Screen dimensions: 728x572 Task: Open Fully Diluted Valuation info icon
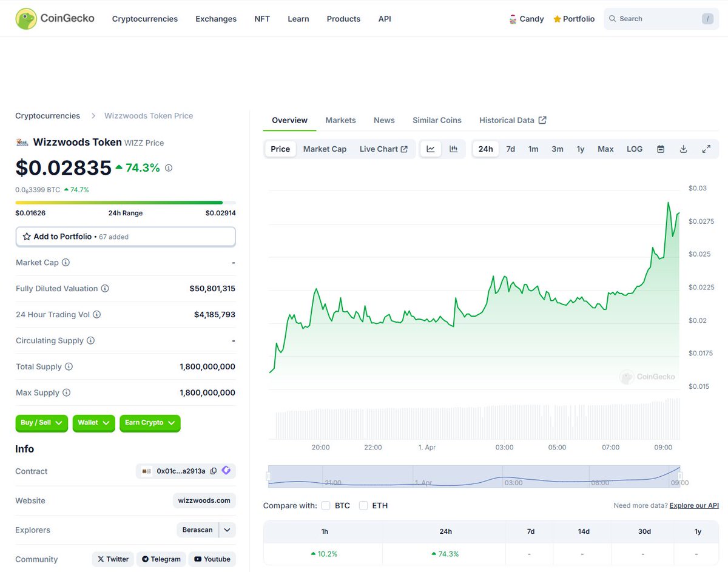pos(105,289)
